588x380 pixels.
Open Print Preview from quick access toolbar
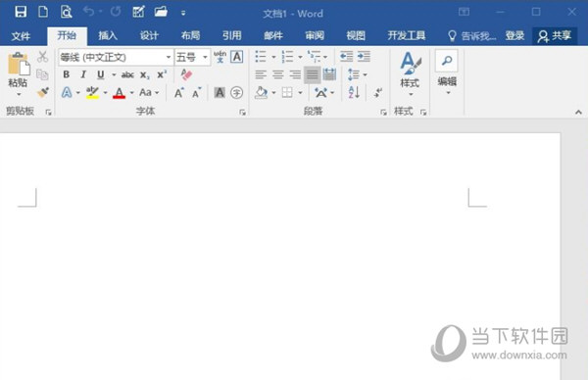click(66, 13)
